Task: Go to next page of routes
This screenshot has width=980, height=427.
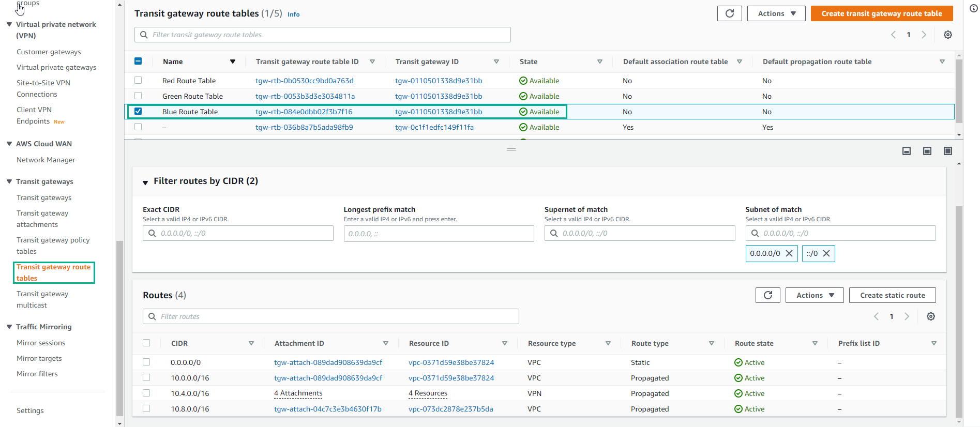Action: (x=907, y=316)
